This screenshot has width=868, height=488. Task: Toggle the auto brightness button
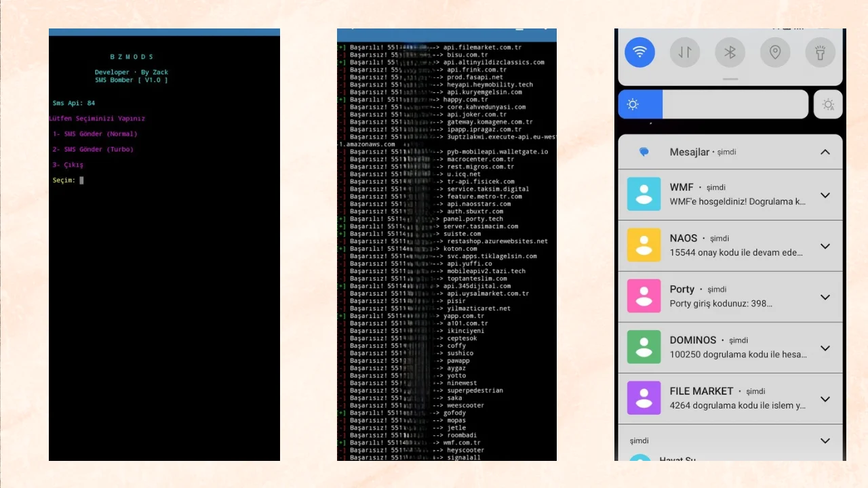pyautogui.click(x=828, y=104)
